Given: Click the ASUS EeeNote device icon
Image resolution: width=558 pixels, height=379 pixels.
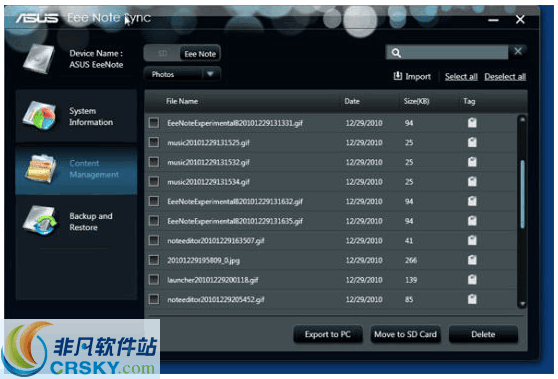Looking at the screenshot, I should (39, 59).
